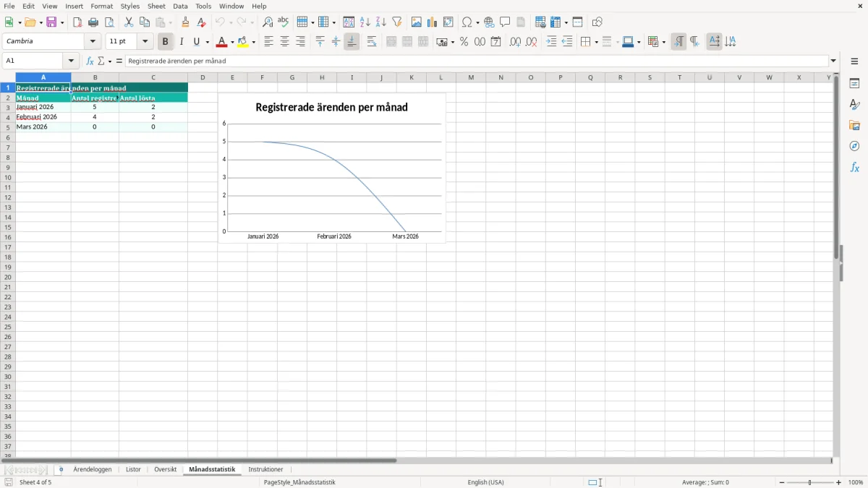Click the Save document icon

(51, 22)
